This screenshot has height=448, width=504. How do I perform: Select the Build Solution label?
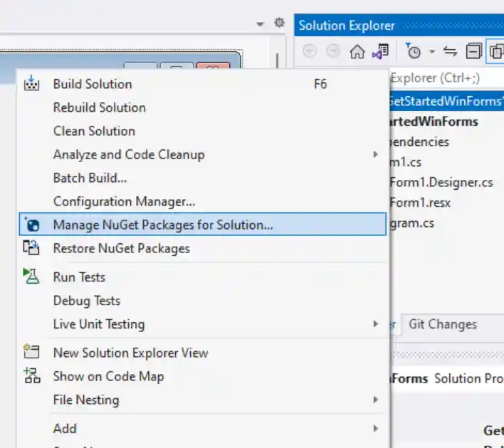pos(93,84)
